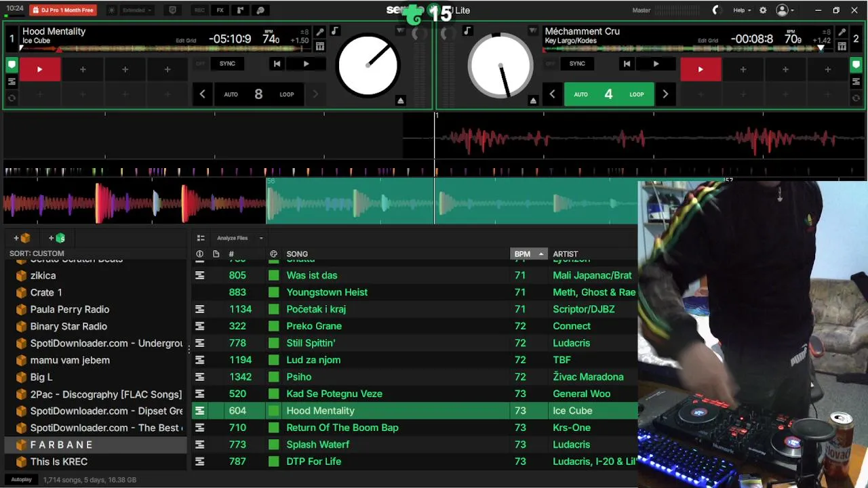
Task: Open the F A R B A N E crate
Action: click(95, 445)
